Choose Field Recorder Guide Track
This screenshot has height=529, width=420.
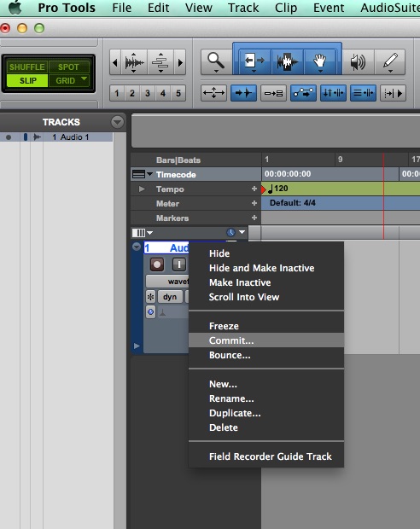[266, 456]
